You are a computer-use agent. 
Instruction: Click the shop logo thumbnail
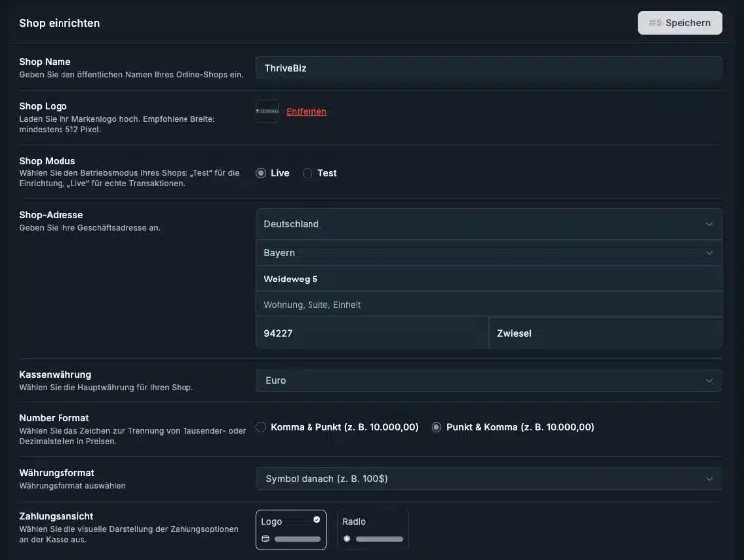tap(267, 112)
